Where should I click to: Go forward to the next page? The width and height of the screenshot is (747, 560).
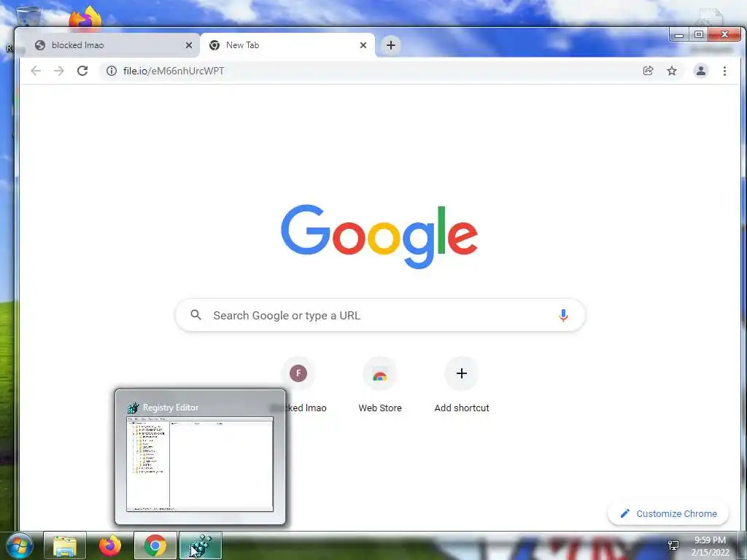(x=58, y=71)
